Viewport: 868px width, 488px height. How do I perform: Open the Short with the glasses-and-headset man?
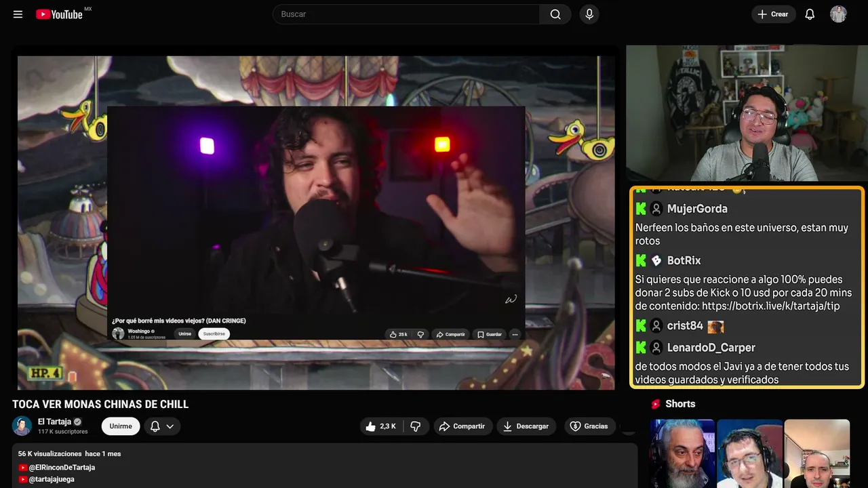749,453
